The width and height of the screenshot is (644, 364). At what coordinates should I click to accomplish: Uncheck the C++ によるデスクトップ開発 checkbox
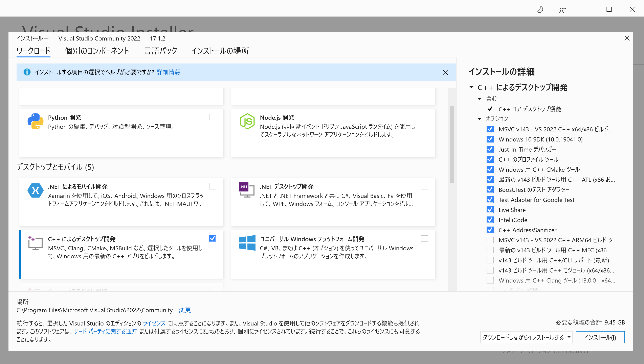pos(213,238)
